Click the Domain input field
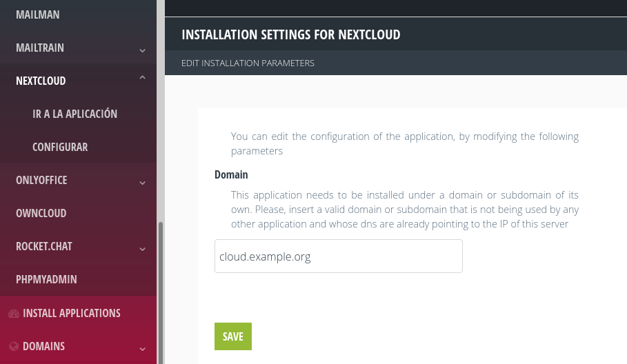 [339, 256]
